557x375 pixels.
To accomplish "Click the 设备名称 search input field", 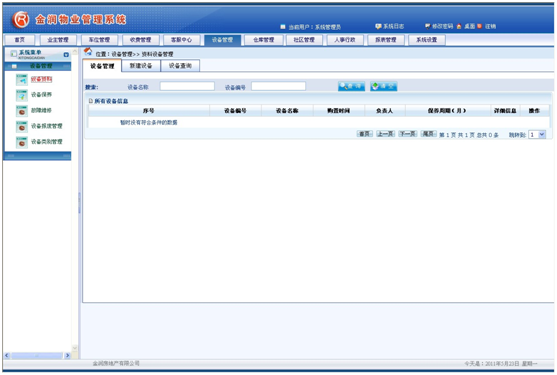I will point(187,86).
